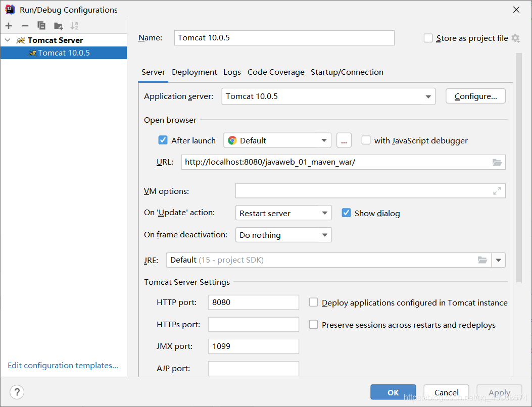The height and width of the screenshot is (407, 532).
Task: Enable Preserve sessions across restarts and redeploys
Action: 314,325
